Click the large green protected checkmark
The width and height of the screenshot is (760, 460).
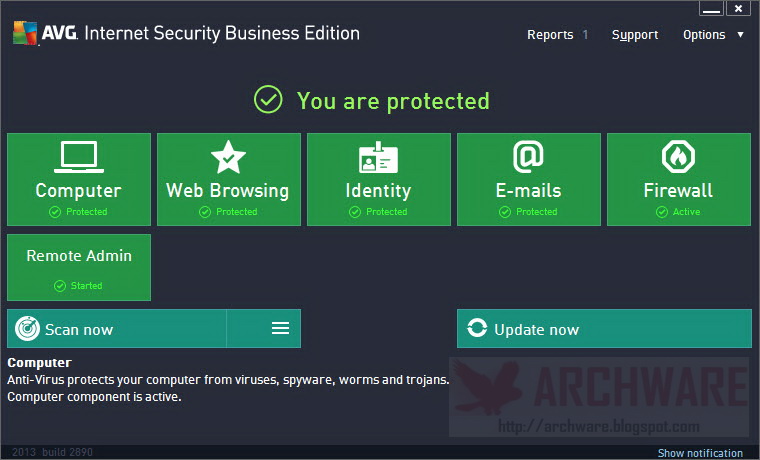pyautogui.click(x=268, y=99)
